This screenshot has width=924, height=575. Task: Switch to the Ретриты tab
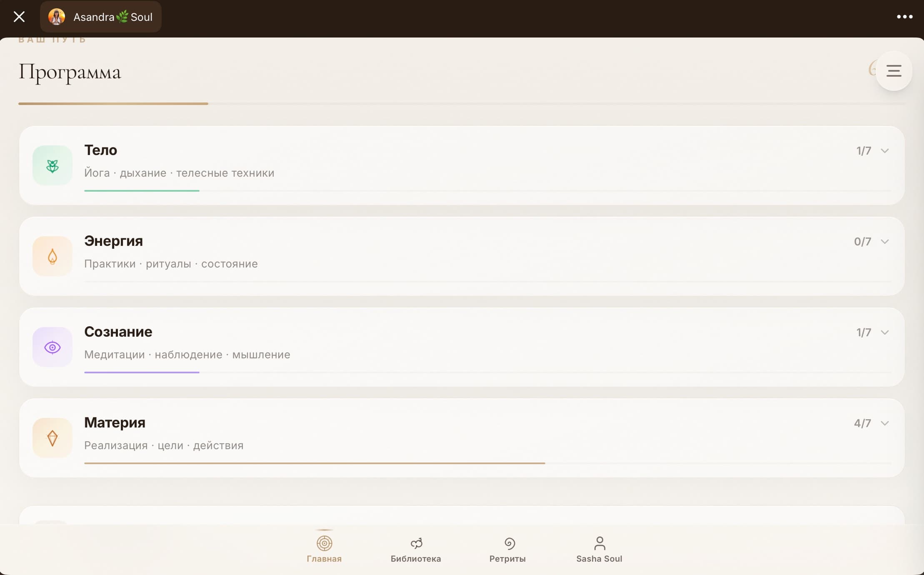[507, 550]
